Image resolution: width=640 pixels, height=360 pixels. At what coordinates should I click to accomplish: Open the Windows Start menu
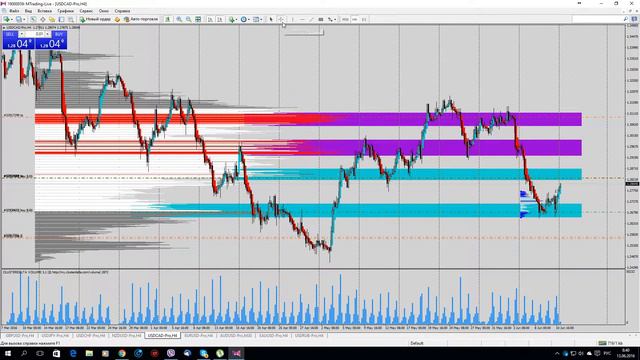(7, 353)
